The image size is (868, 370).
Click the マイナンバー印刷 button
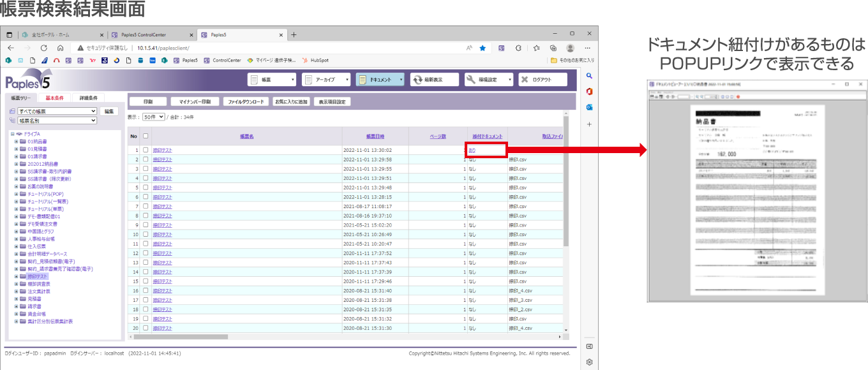point(195,101)
